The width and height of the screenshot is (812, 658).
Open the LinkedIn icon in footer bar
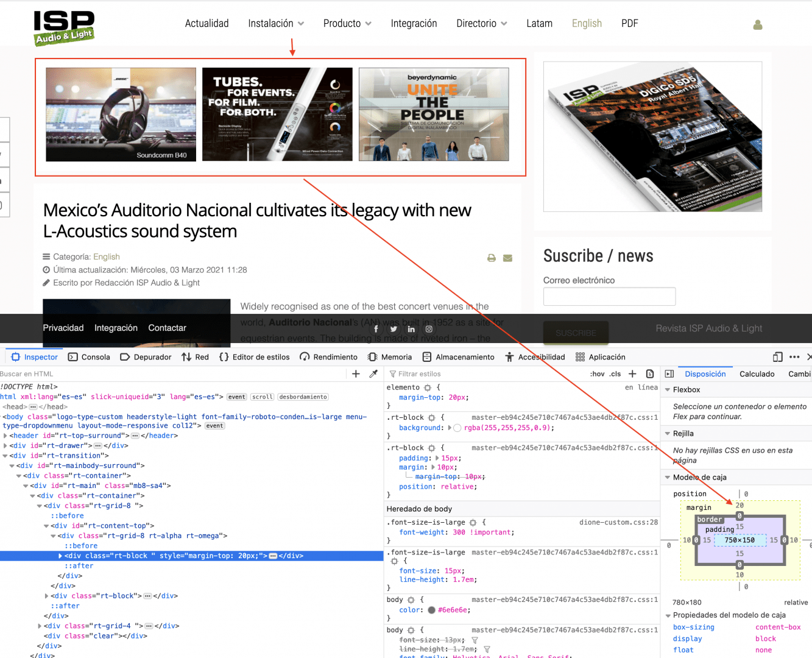411,329
